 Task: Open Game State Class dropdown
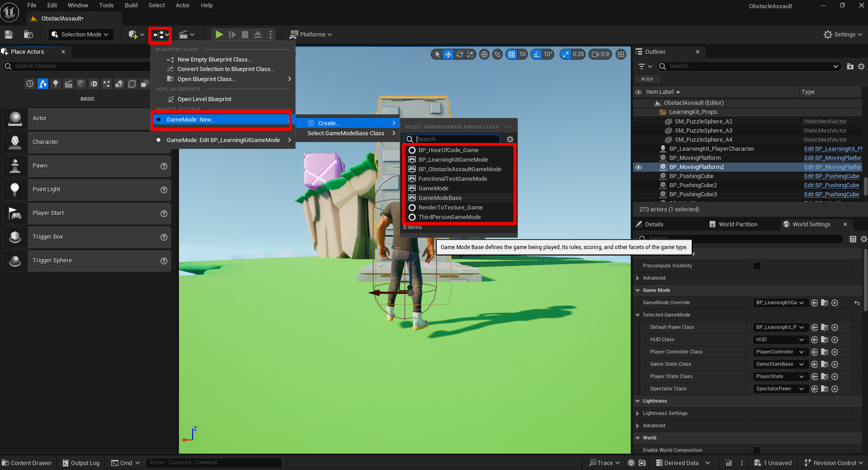pyautogui.click(x=781, y=364)
